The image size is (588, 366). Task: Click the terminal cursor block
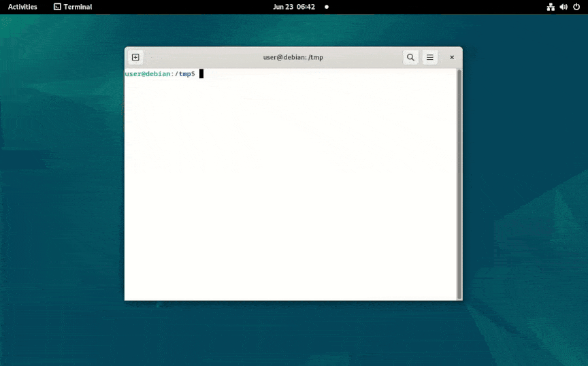coord(201,74)
